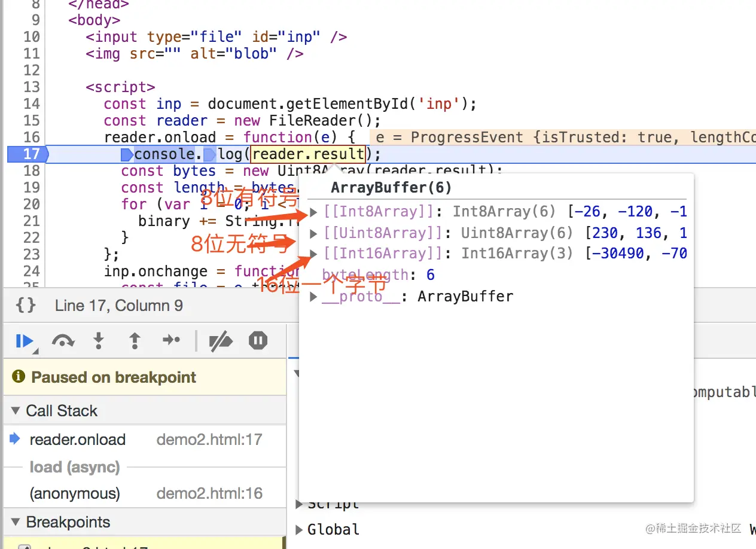
Task: Expand the [[Int8Array]] entry
Action: [x=314, y=212]
